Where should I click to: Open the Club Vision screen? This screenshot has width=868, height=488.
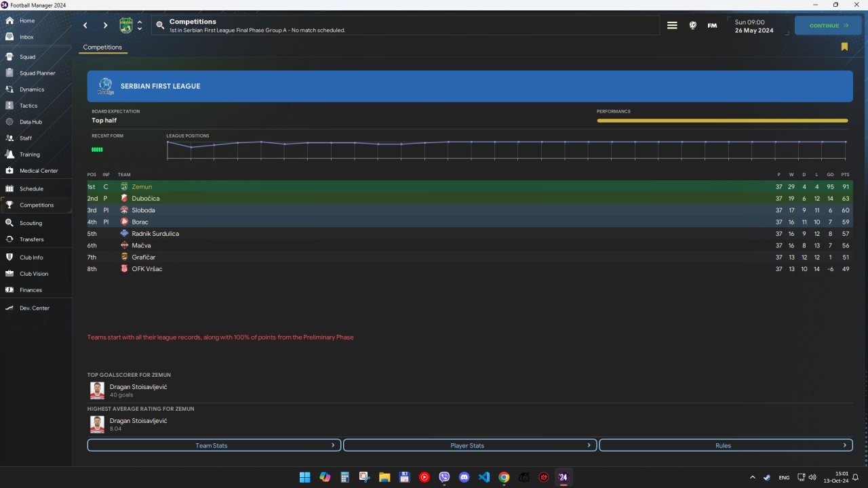tap(35, 274)
